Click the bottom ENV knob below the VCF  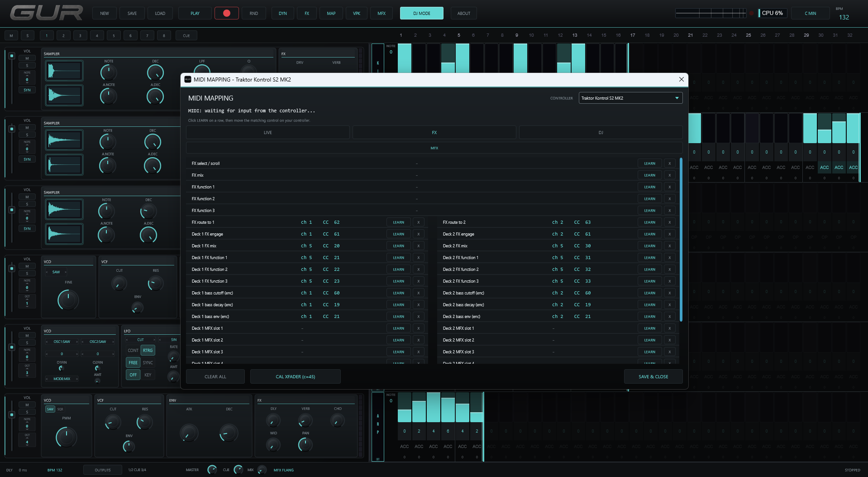pyautogui.click(x=129, y=447)
